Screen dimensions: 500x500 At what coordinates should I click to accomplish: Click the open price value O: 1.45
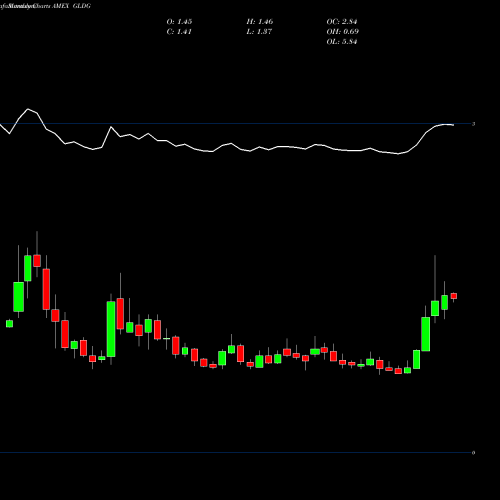(x=179, y=22)
